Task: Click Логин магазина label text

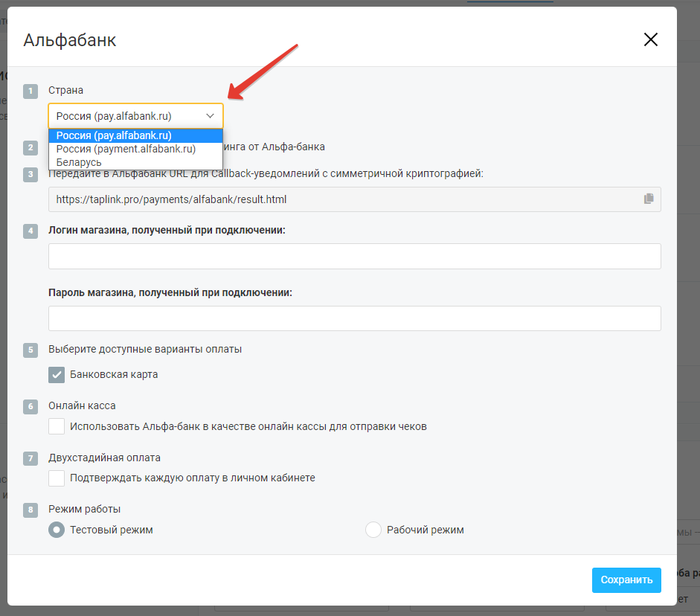Action: tap(167, 231)
